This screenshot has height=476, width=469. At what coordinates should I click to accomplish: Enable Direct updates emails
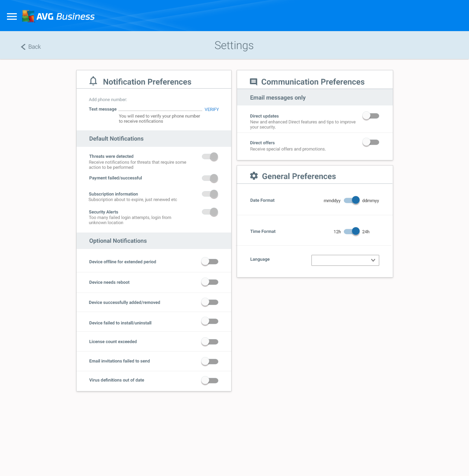pos(370,116)
